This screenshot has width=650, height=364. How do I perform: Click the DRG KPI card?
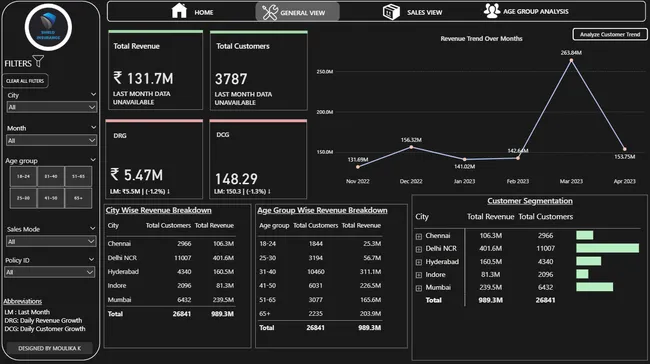154,159
